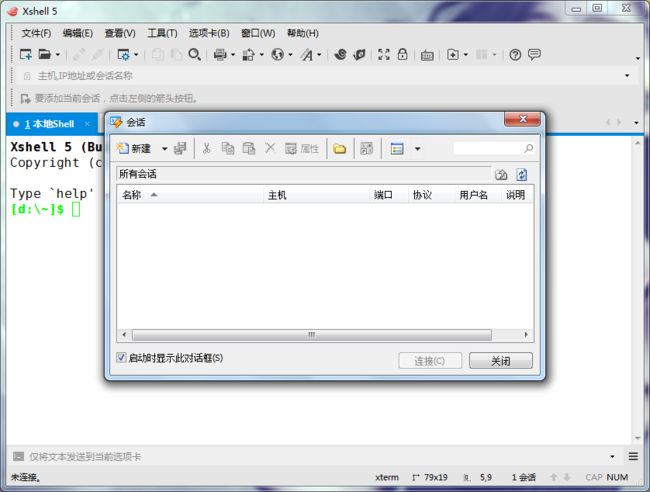
Task: Close the 本地Shell tab with its x
Action: coord(87,124)
